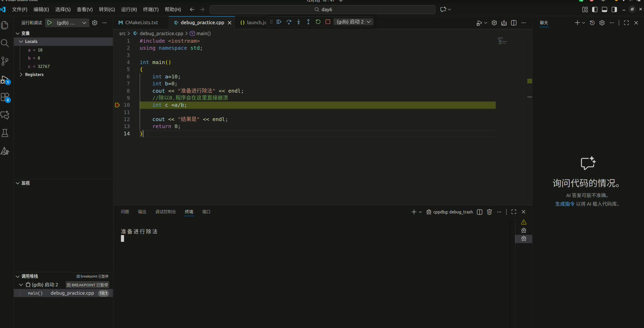The image size is (644, 328).
Task: Switch to the 调试控制台 panel tab
Action: (165, 212)
